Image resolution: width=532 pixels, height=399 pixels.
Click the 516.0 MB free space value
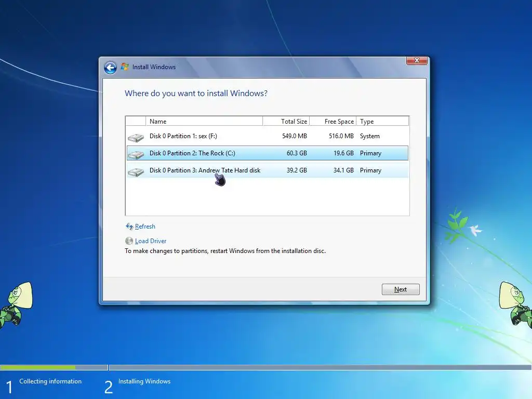(341, 136)
